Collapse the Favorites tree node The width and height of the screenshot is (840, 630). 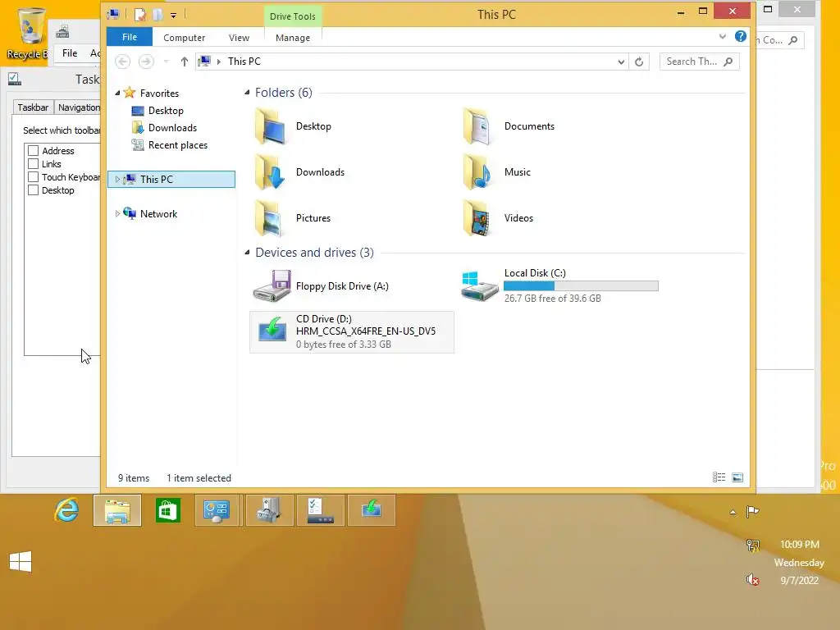coord(117,94)
